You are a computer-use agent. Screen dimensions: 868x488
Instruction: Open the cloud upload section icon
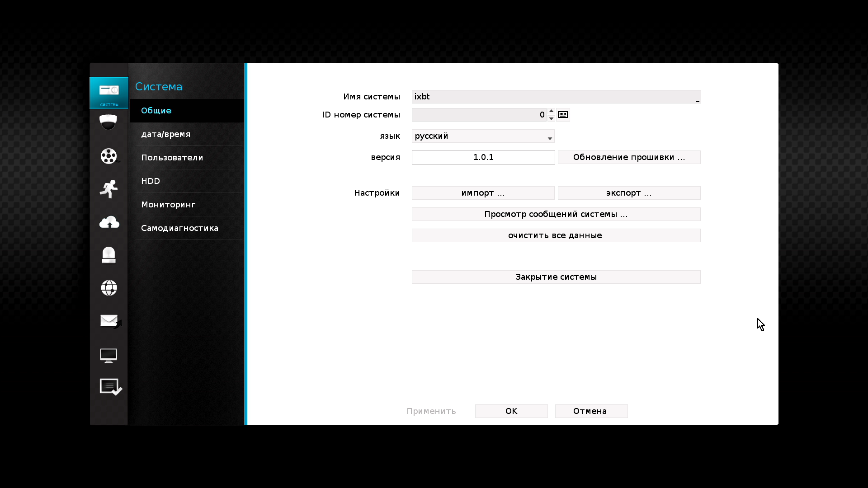click(x=108, y=222)
